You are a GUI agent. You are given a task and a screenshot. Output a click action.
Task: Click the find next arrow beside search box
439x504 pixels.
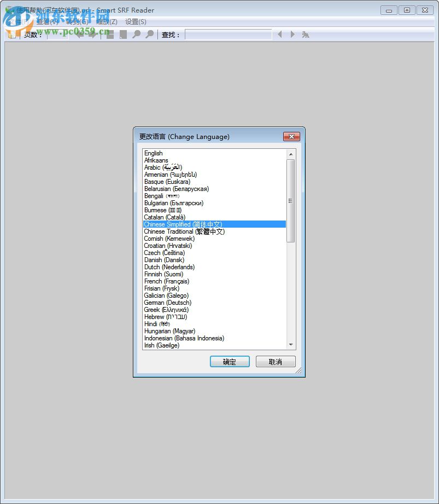click(x=292, y=34)
